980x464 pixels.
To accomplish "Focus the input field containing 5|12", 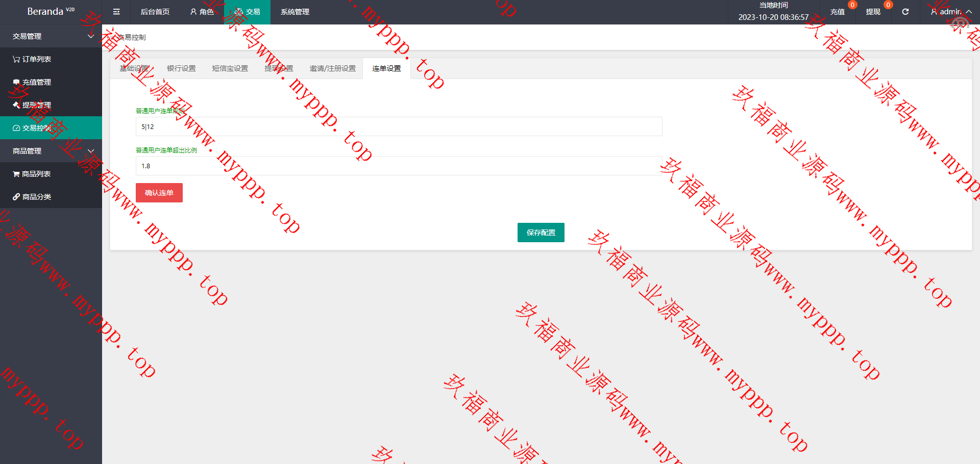I will (x=398, y=126).
